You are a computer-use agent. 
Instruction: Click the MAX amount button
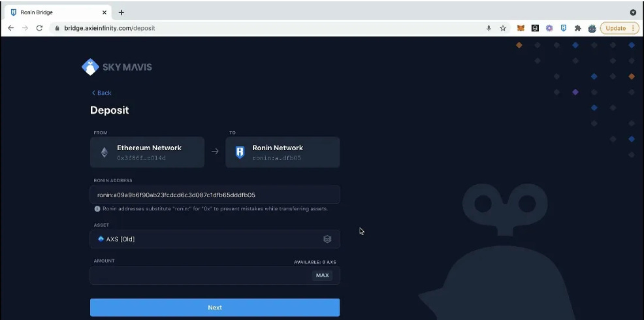[x=323, y=275]
